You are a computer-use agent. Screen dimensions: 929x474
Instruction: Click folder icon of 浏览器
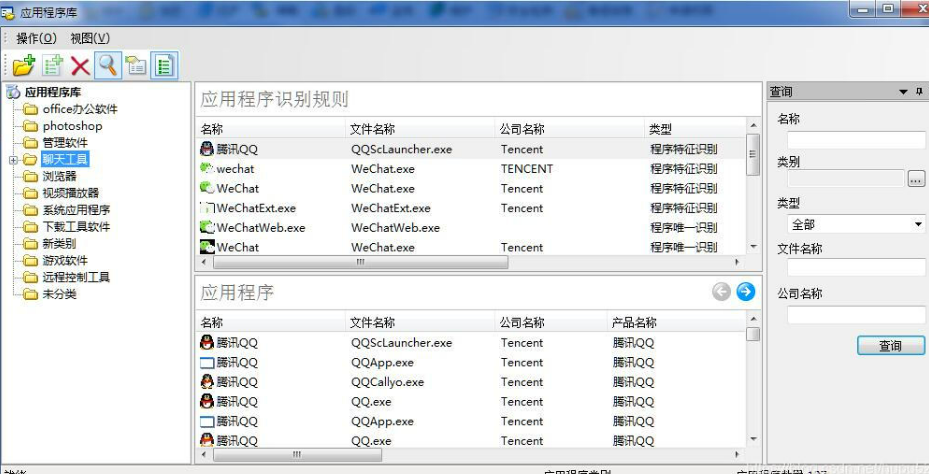click(x=30, y=177)
